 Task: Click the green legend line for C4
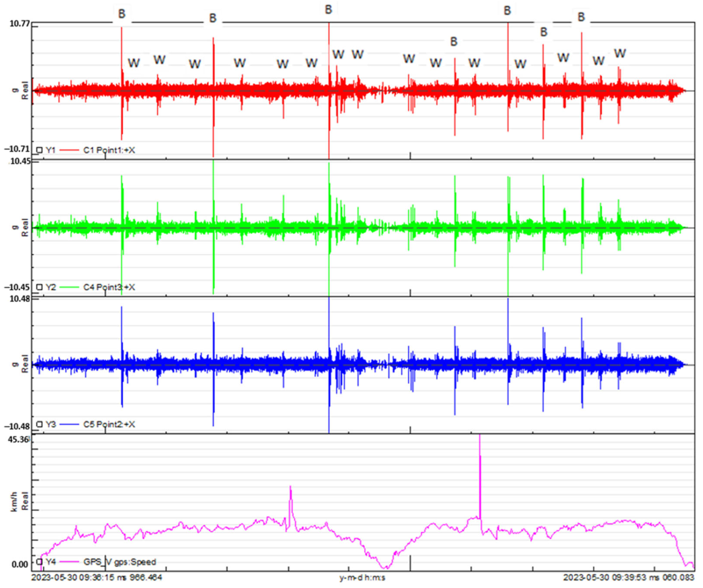[x=69, y=287]
